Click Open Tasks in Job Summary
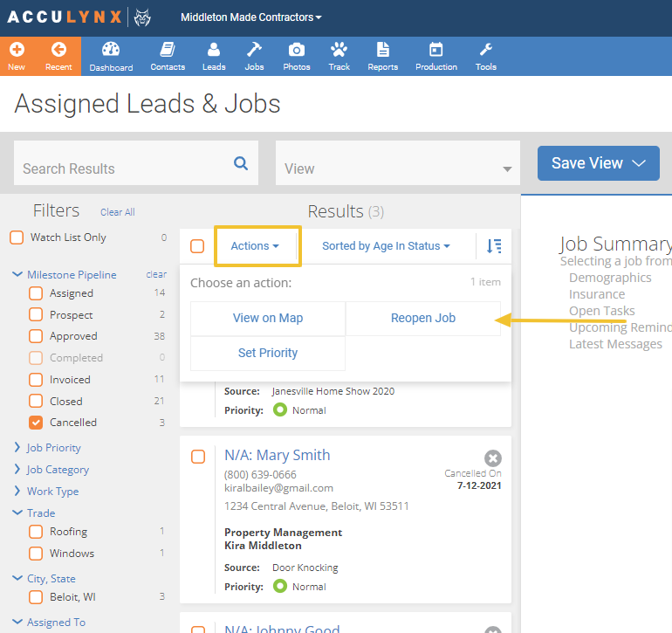672x633 pixels. point(601,311)
